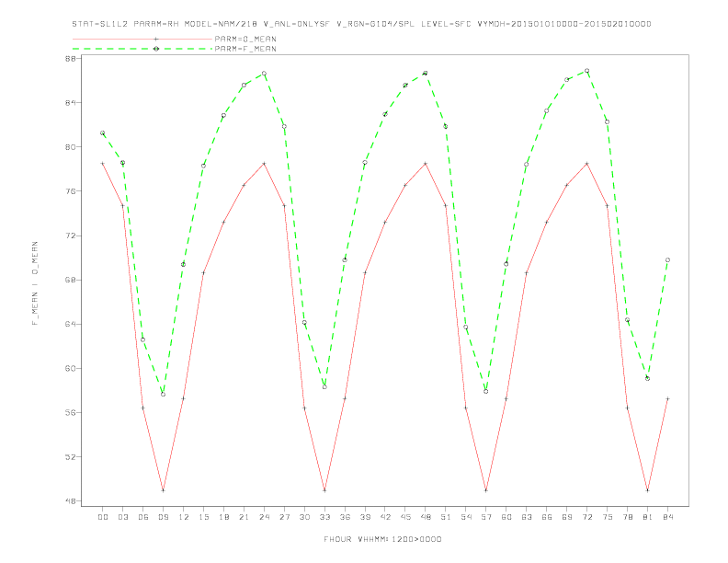Select the green F_MEAN peak marker at hour 24
The height and width of the screenshot is (563, 728).
tap(264, 74)
